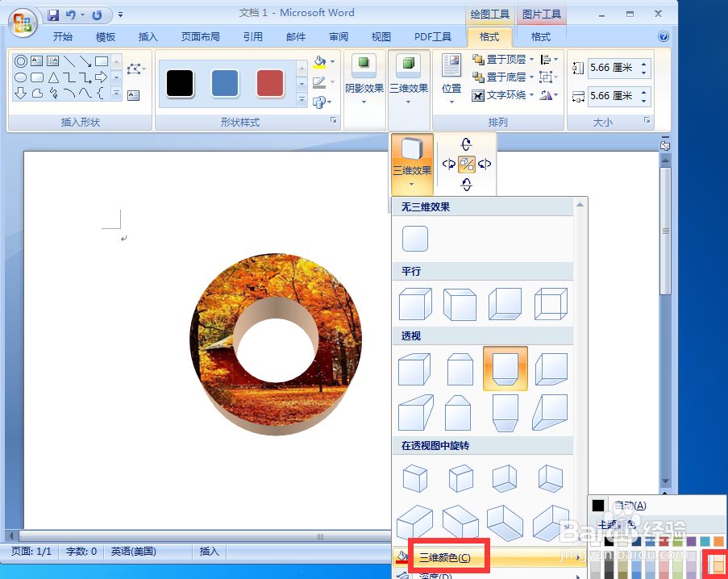
Task: Apply the blue shape style swatch
Action: pos(225,84)
